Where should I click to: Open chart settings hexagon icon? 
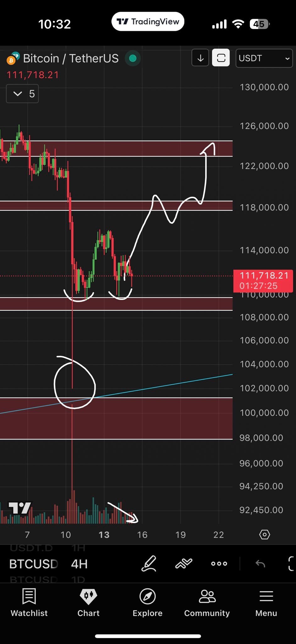tap(265, 535)
